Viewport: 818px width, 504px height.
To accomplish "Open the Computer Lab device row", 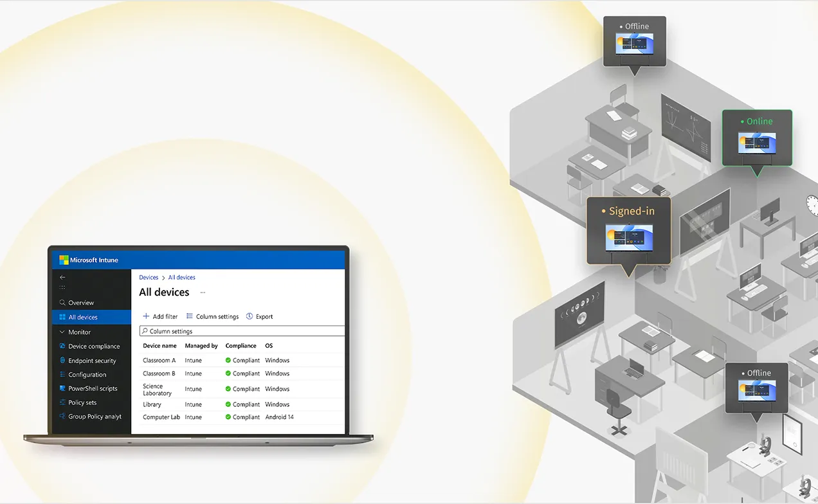I will tap(242, 417).
